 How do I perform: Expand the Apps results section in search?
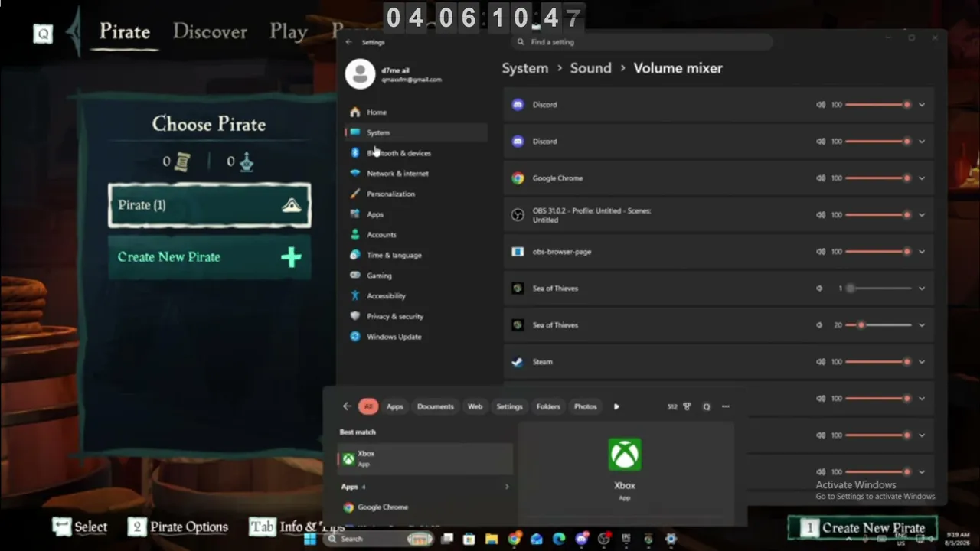tap(507, 487)
